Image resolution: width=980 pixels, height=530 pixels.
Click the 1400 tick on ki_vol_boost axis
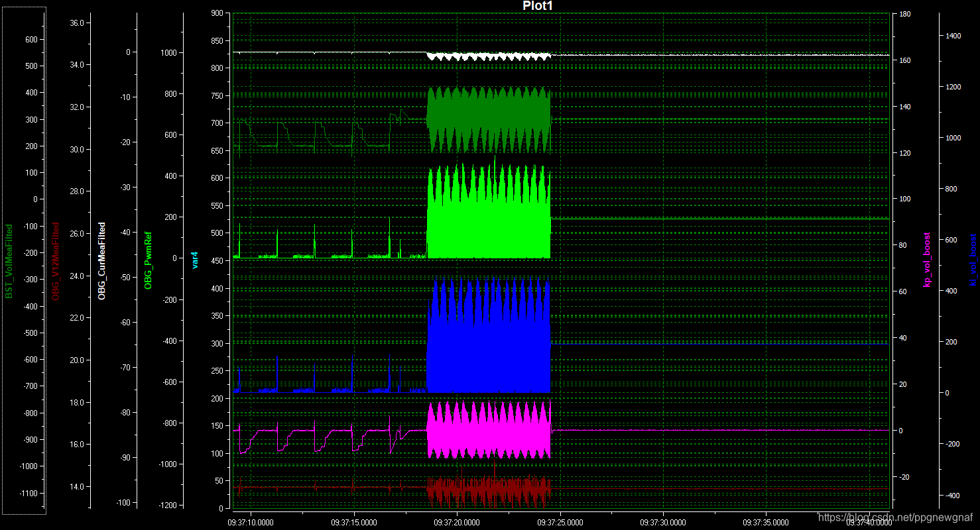953,36
